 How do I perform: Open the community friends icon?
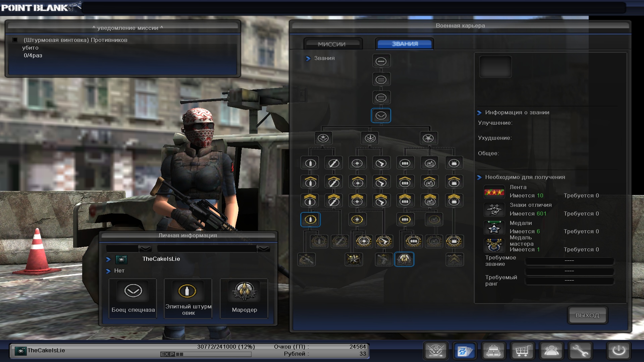coord(551,351)
